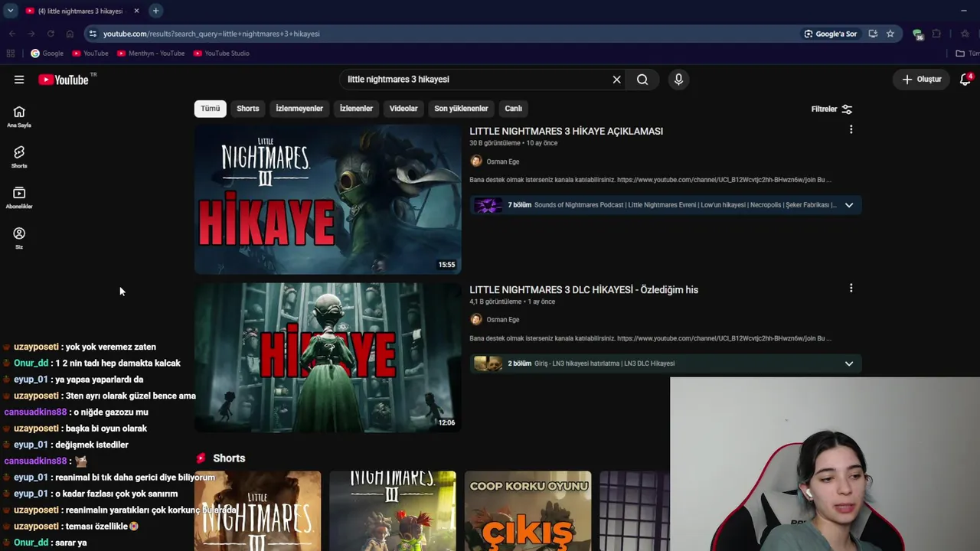Open the Google bookmark
This screenshot has height=551, width=980.
point(47,54)
